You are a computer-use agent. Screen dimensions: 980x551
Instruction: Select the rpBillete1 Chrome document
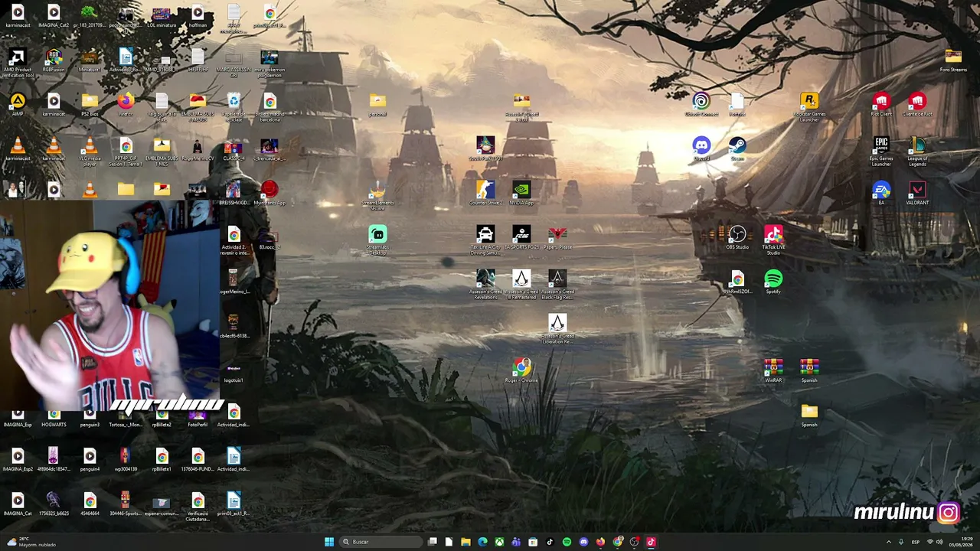point(162,460)
